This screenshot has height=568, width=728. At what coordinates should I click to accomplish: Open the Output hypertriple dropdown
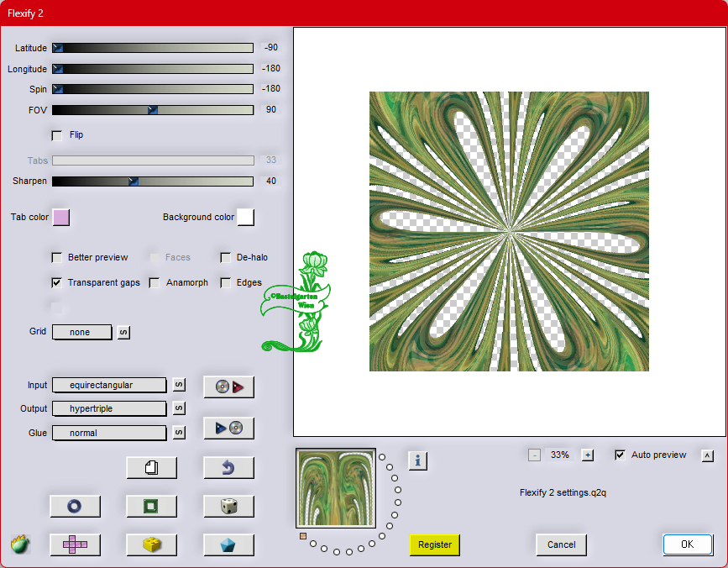(109, 408)
